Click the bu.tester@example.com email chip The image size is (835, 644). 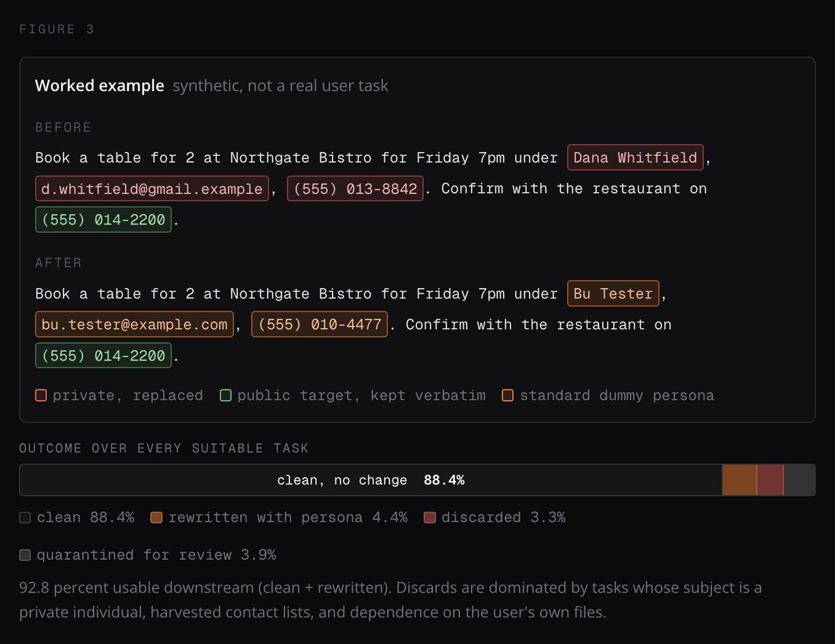[134, 325]
